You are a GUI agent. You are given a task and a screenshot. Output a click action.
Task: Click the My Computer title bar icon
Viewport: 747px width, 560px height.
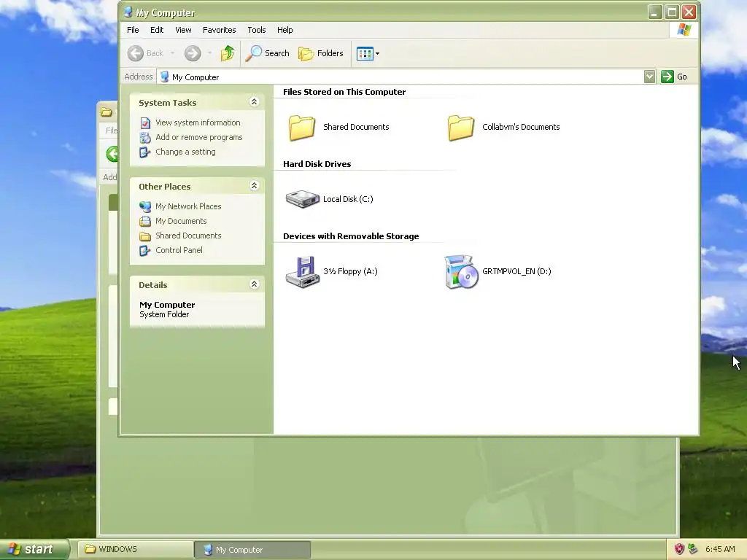[128, 12]
